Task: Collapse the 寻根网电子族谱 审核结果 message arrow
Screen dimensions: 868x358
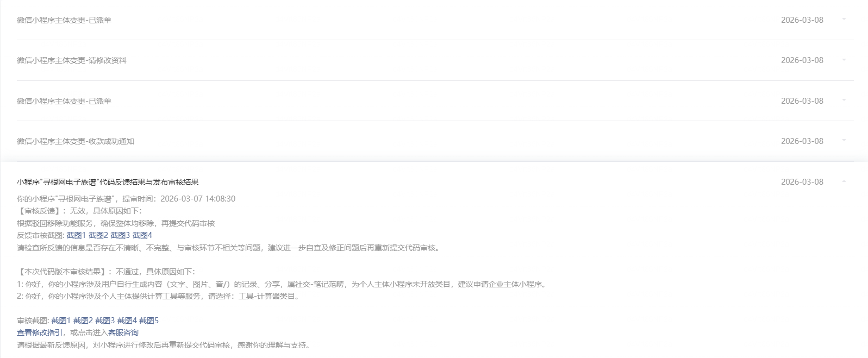Action: click(844, 181)
